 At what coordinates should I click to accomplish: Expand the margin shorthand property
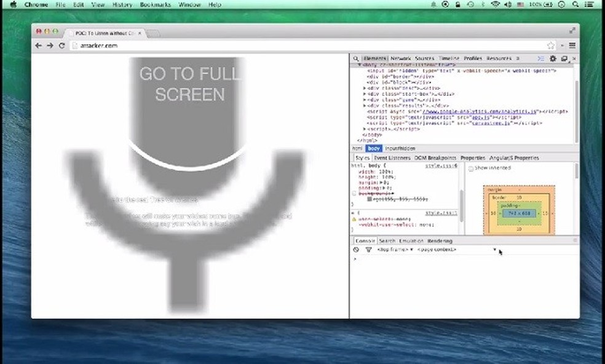tap(381, 183)
